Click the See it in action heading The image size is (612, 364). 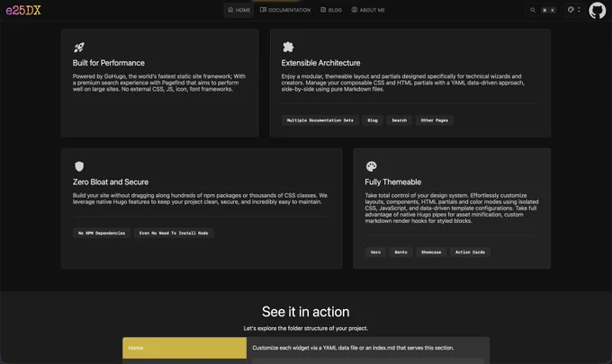pos(306,312)
